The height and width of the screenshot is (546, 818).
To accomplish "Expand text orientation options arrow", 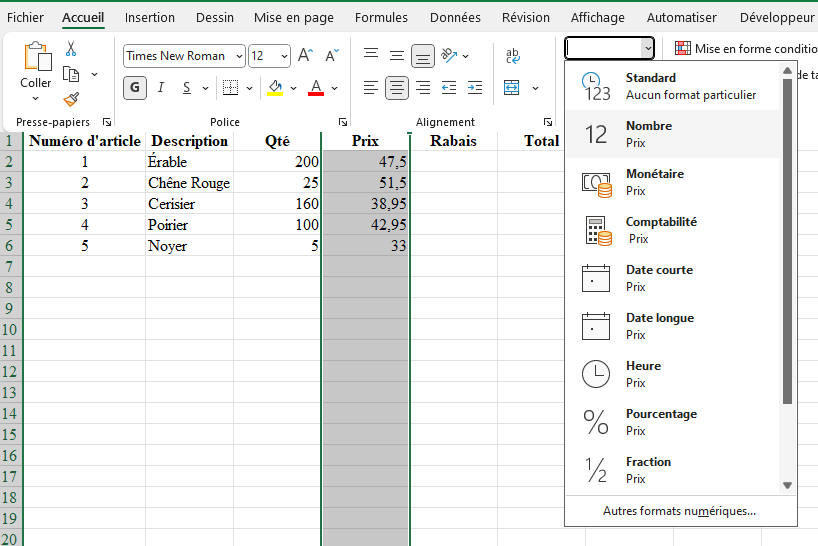I will [x=465, y=56].
